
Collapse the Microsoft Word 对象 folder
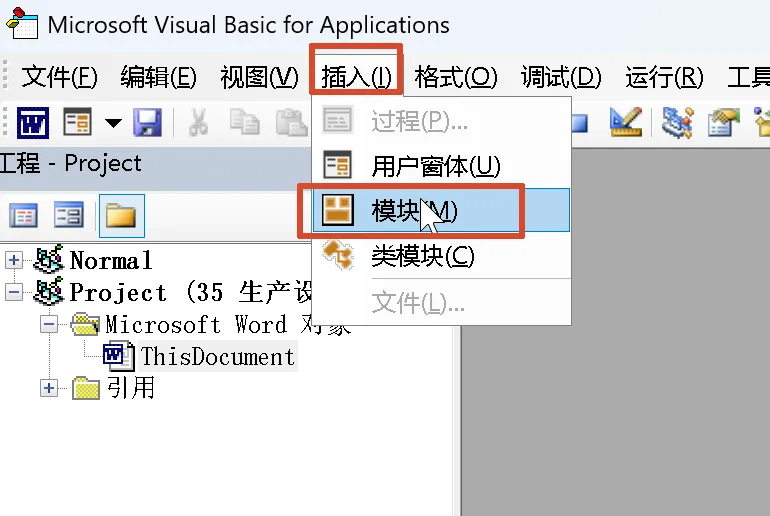tap(49, 324)
